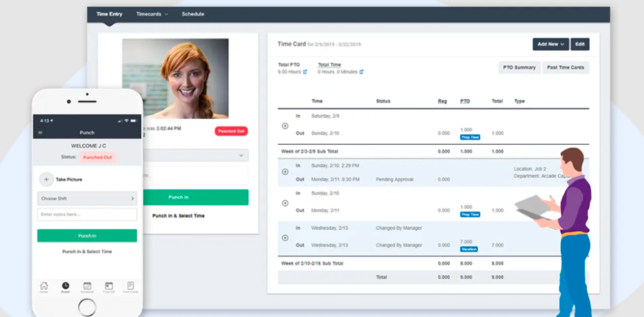Click the PTO Summary button
The width and height of the screenshot is (644, 317).
pos(520,68)
